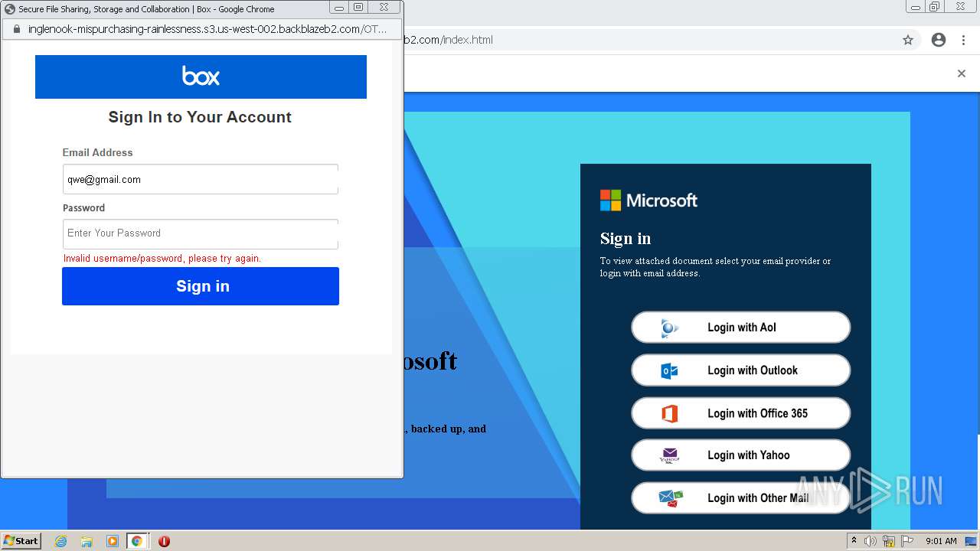
Task: Click the 'To view attached document' instruction text
Action: pyautogui.click(x=715, y=267)
